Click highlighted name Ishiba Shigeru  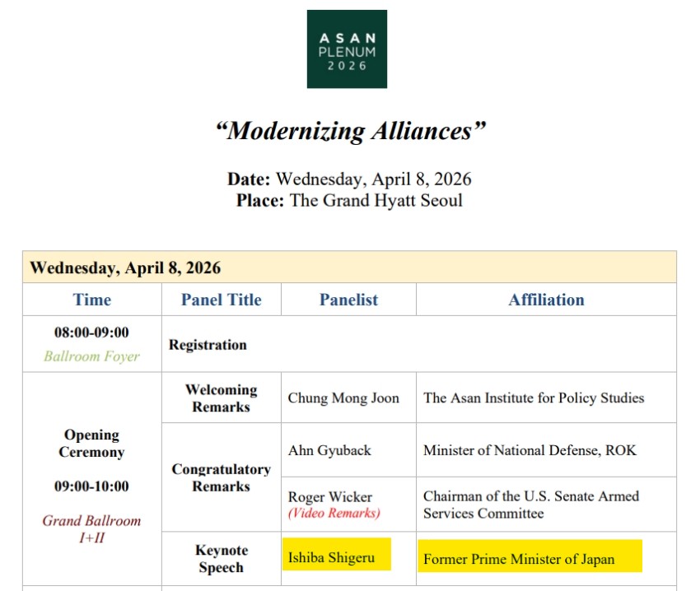click(x=331, y=557)
